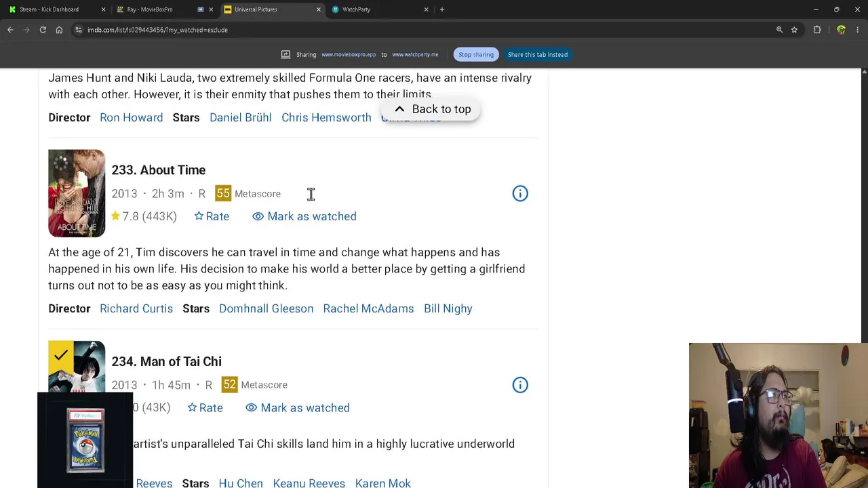Click the zoom magnifier icon in address bar
The height and width of the screenshot is (488, 868).
coord(779,30)
